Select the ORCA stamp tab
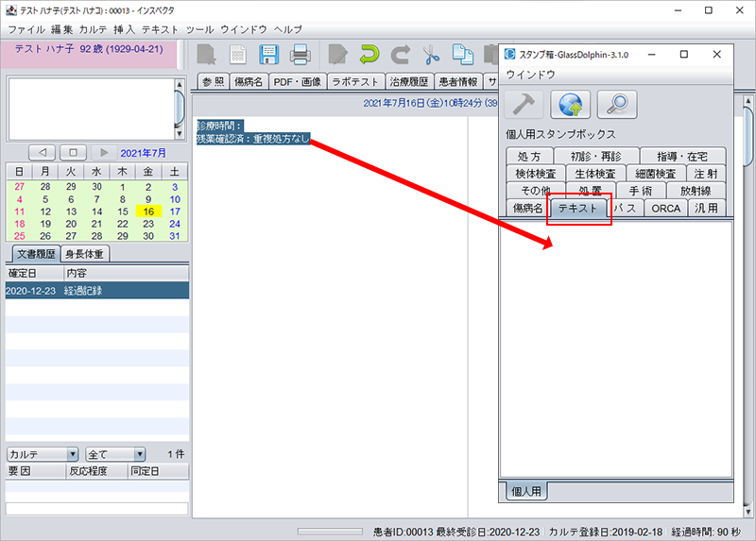The height and width of the screenshot is (541, 756). (666, 208)
